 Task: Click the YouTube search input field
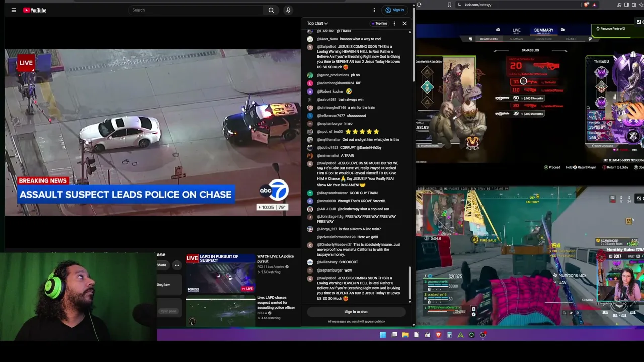point(196,10)
